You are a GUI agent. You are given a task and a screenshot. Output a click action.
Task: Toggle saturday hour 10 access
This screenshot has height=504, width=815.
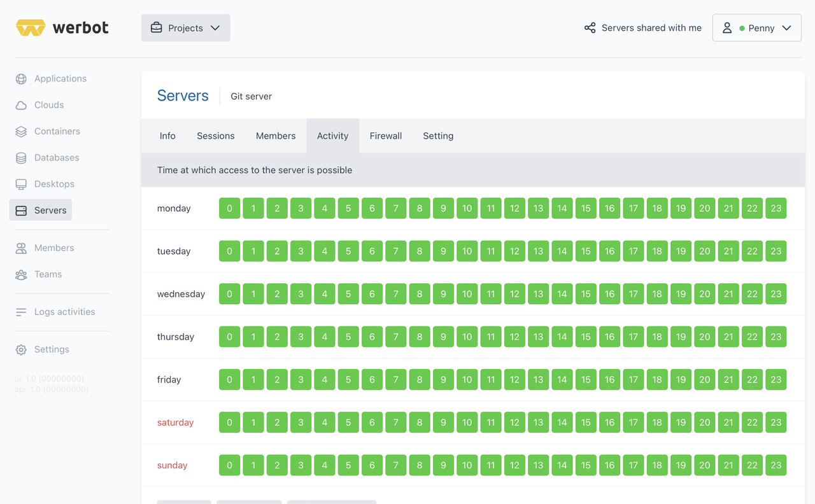click(x=467, y=423)
